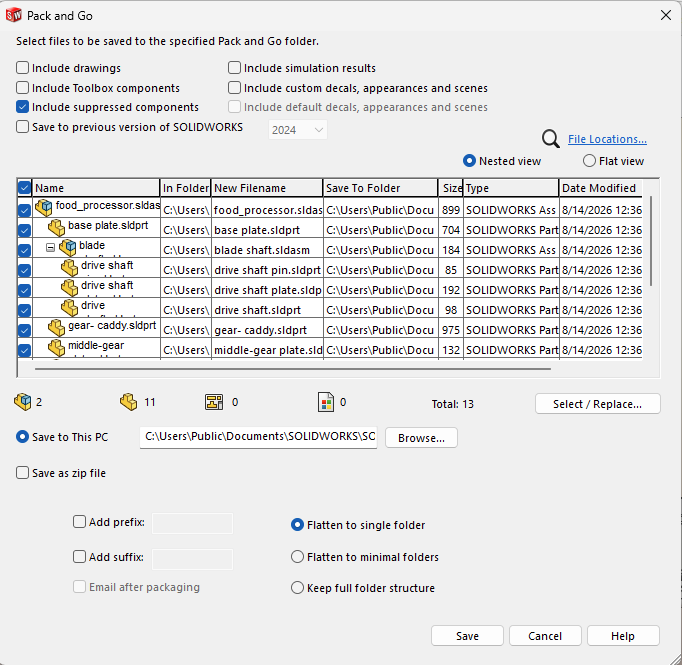
Task: Click the 'gear- caddy.sldprt' New Filename cell
Action: (x=267, y=330)
